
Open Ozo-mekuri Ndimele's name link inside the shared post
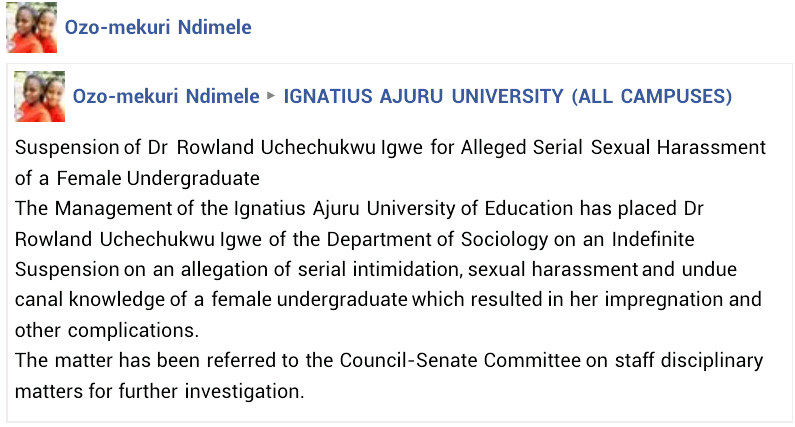(166, 96)
